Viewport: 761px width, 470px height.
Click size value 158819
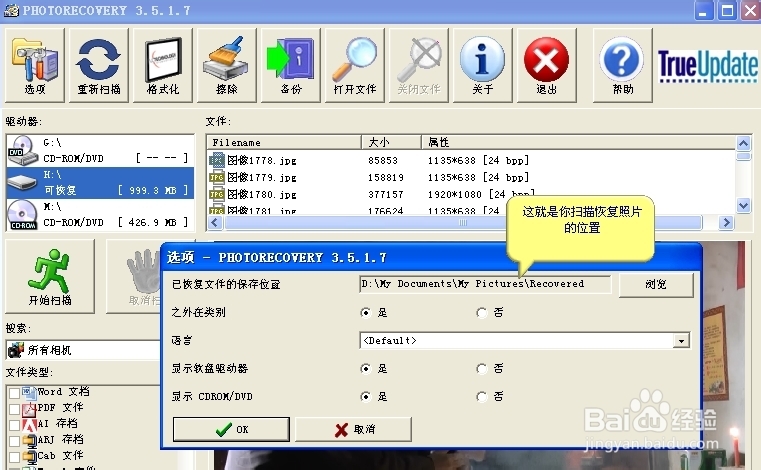point(386,177)
